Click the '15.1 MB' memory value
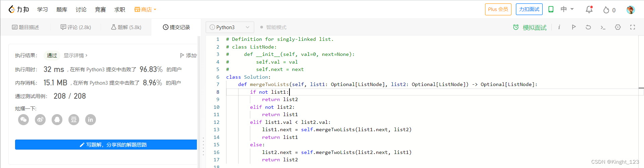The image size is (644, 168). (x=55, y=83)
